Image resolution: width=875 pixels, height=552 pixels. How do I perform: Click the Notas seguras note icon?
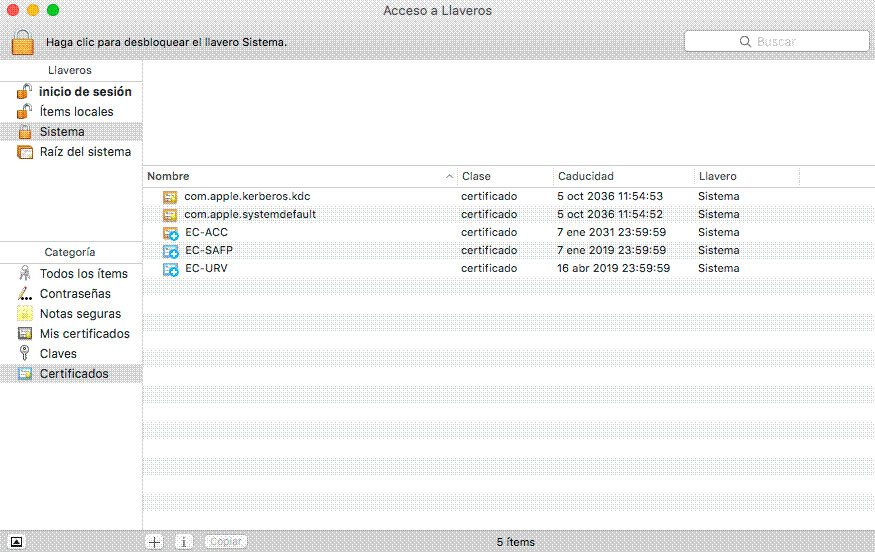(25, 313)
